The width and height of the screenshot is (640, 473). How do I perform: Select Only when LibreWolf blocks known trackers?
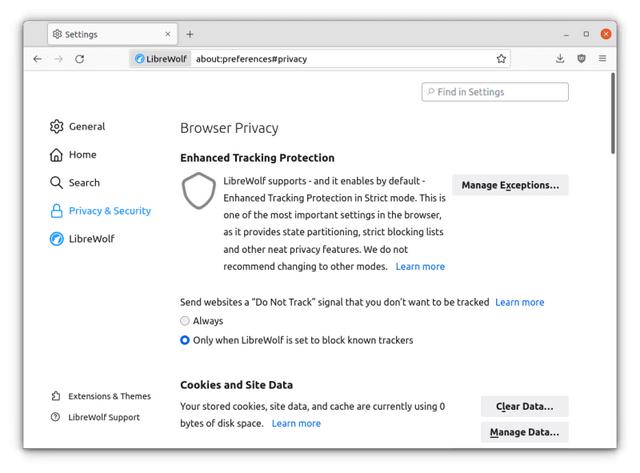tap(185, 340)
